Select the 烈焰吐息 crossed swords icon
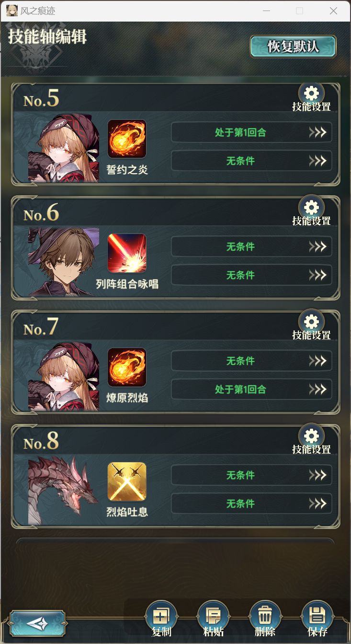 coord(127,481)
